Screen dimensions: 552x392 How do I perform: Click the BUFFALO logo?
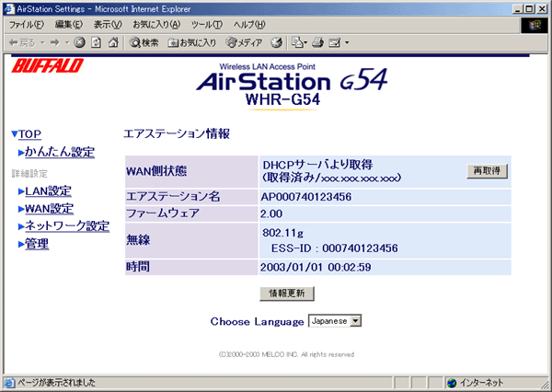point(48,66)
